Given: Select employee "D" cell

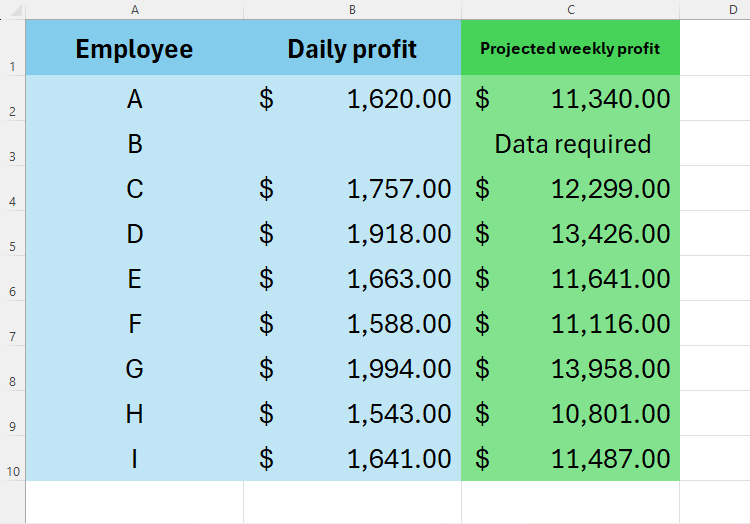Looking at the screenshot, I should tap(134, 234).
